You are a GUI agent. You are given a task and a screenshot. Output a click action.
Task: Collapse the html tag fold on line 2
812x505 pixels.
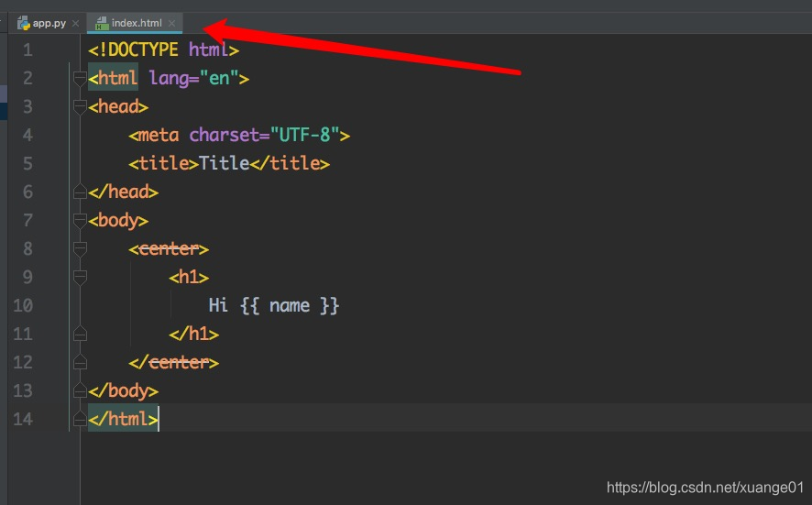(x=80, y=79)
